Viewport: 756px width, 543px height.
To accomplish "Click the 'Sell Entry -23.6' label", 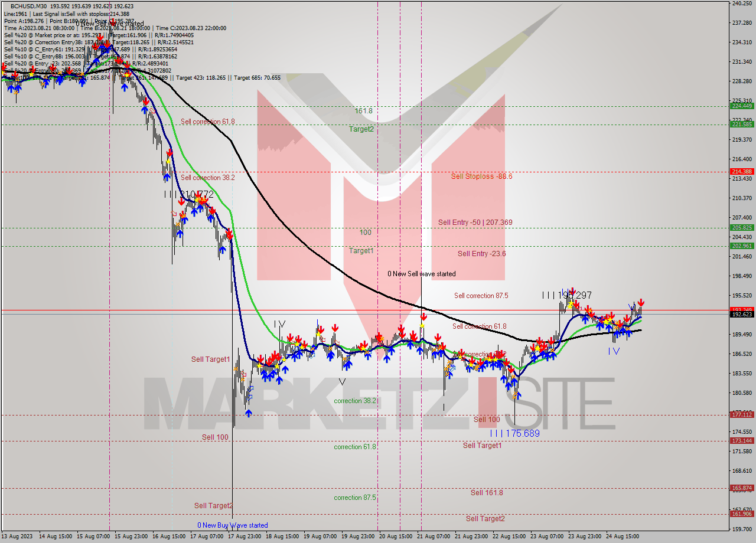I will [x=481, y=254].
